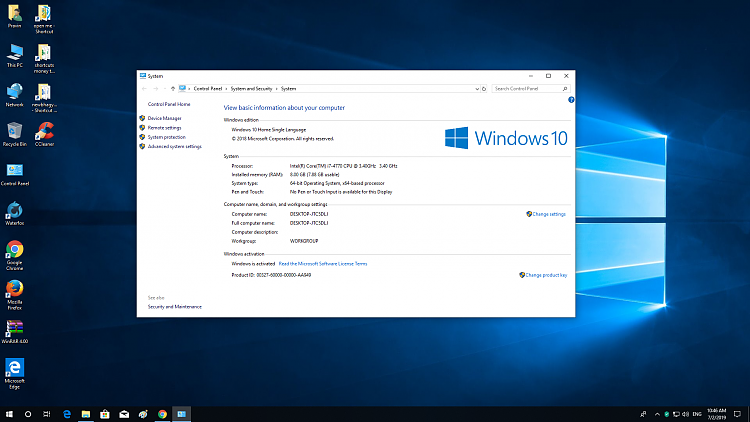Open Control Panel Home link
Viewport: 750px width, 422px height.
(169, 104)
